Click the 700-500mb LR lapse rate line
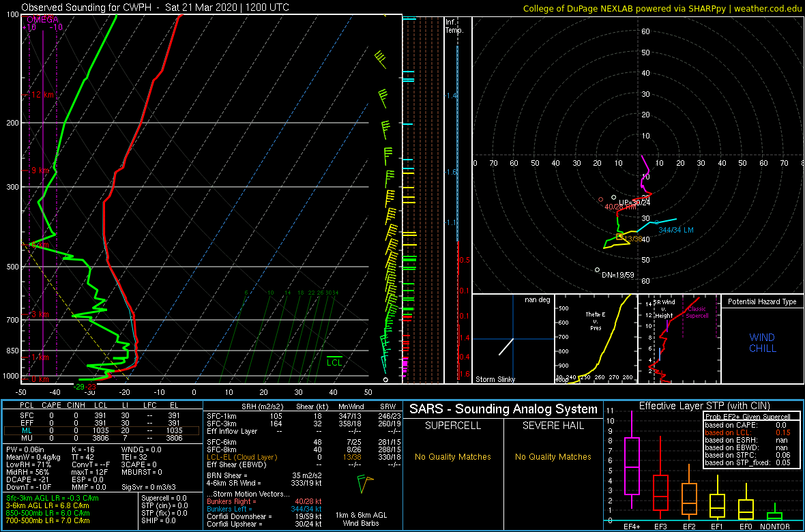This screenshot has height=532, width=805. (48, 520)
